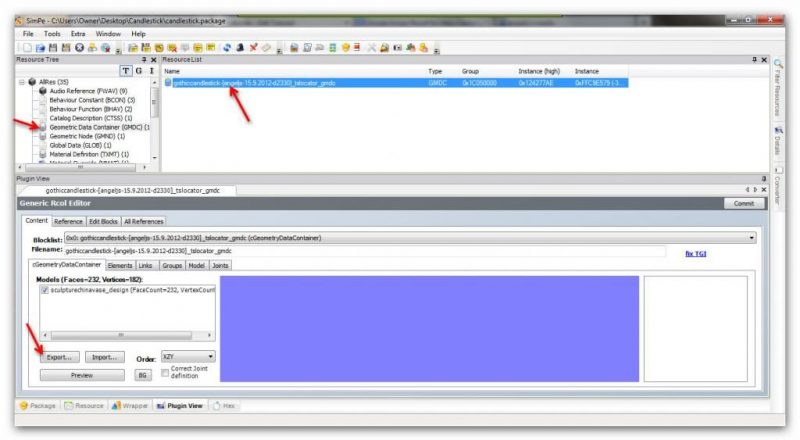Screen dimensions: 800x440
Task: Select Geometric Data Container (GMDC) in tree
Action: (x=98, y=127)
